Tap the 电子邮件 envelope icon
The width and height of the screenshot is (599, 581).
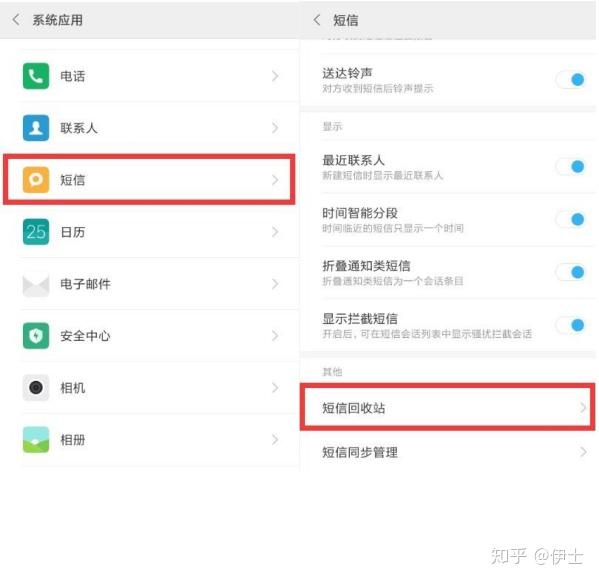(x=36, y=284)
